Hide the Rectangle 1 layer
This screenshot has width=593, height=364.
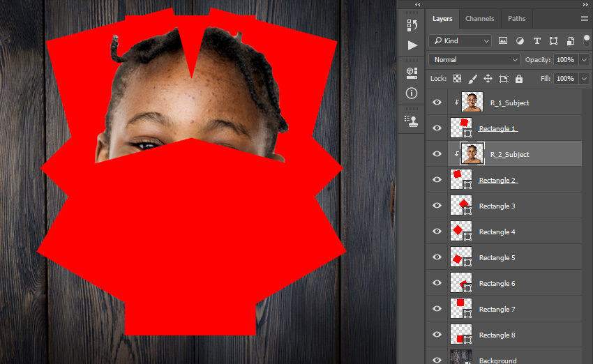click(x=437, y=128)
